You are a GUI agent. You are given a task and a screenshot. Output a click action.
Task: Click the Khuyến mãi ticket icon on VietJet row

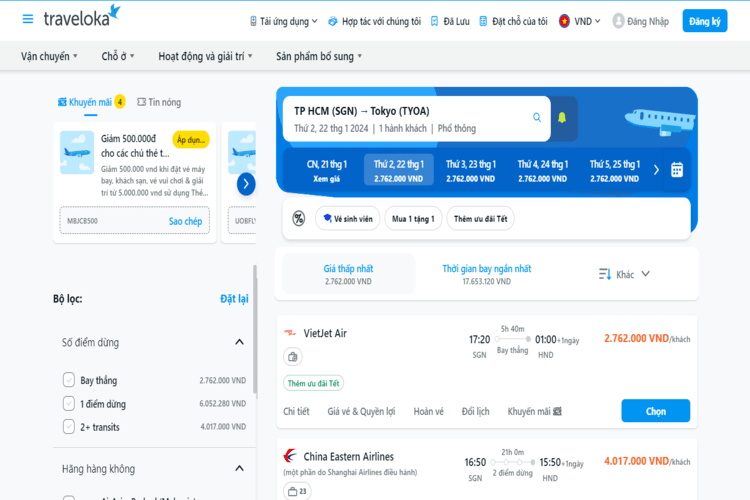pos(557,411)
